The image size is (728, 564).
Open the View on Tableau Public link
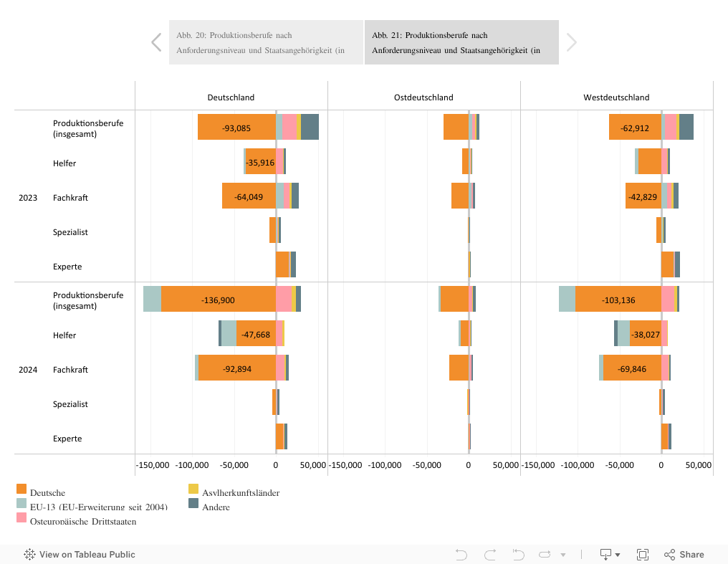[87, 555]
